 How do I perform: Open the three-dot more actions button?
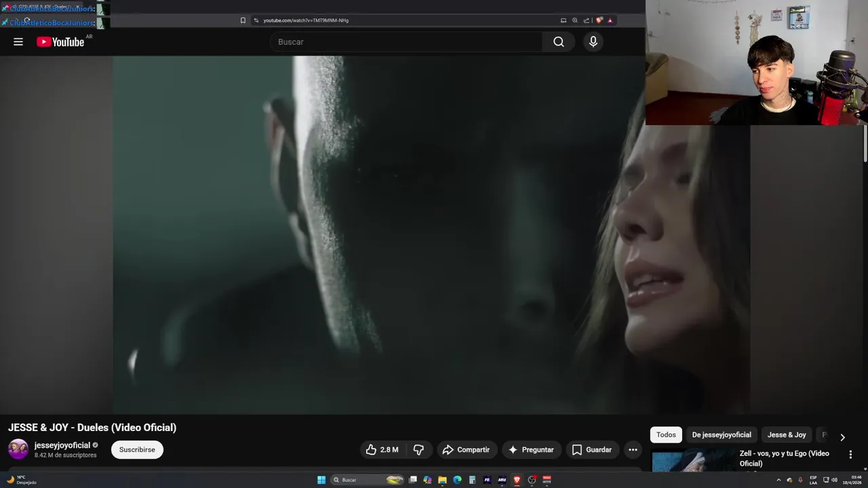tap(633, 449)
